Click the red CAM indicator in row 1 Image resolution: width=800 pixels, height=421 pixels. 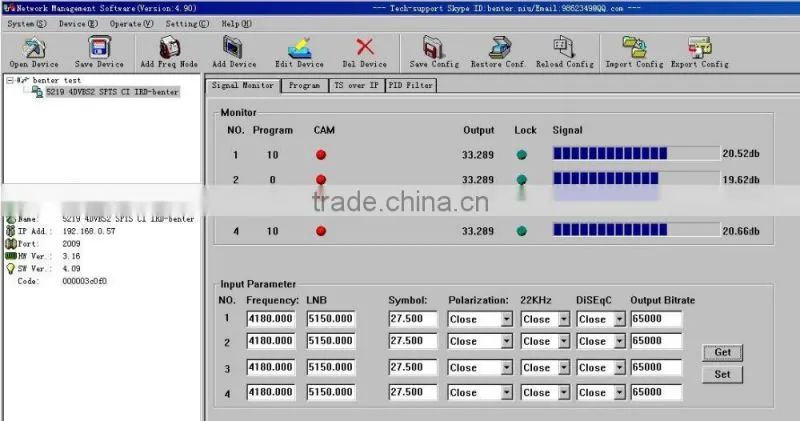tap(321, 155)
